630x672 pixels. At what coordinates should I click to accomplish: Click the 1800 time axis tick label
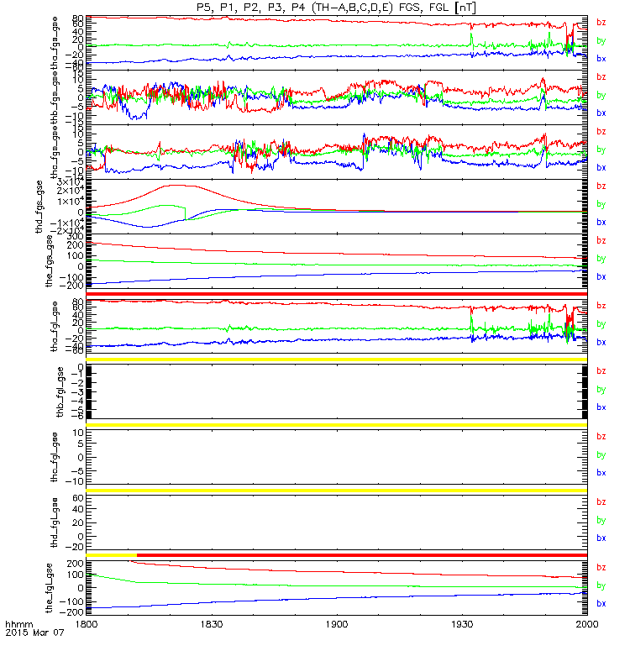[87, 624]
